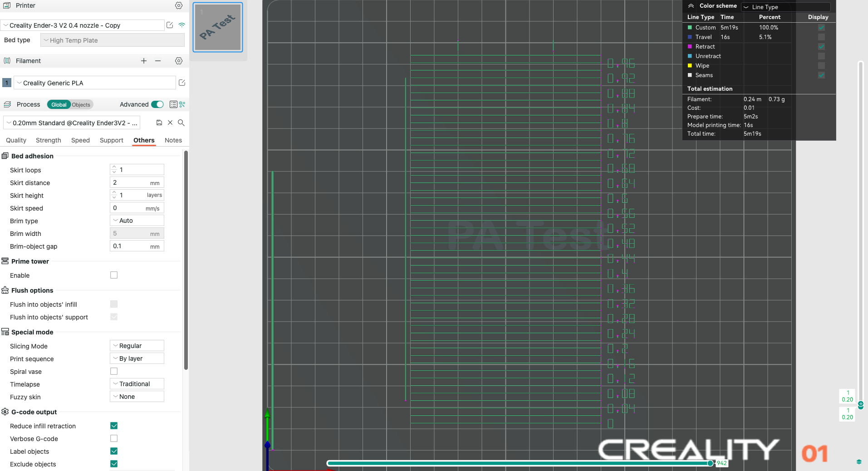The image size is (868, 471).
Task: Open the Timelapse dropdown
Action: coord(137,384)
